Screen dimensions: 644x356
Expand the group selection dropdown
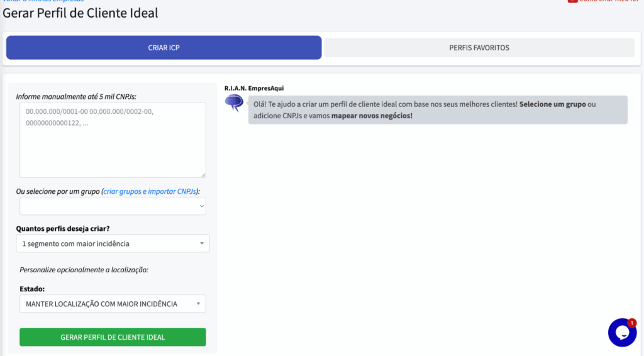(x=113, y=206)
